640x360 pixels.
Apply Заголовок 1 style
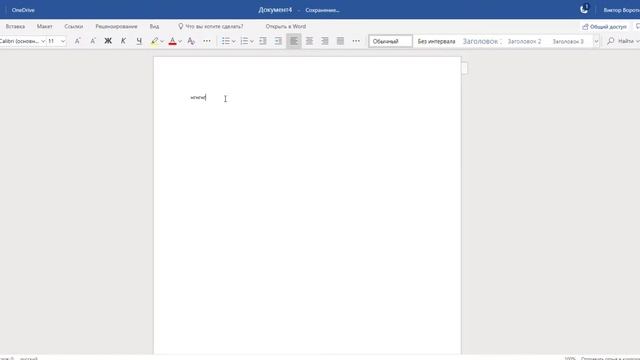(481, 41)
